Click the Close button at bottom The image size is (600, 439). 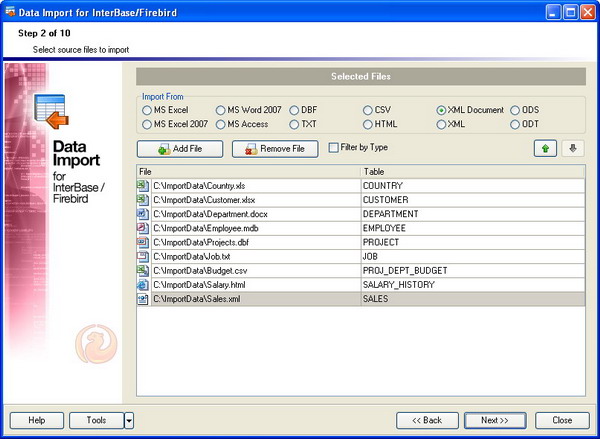[x=562, y=421]
